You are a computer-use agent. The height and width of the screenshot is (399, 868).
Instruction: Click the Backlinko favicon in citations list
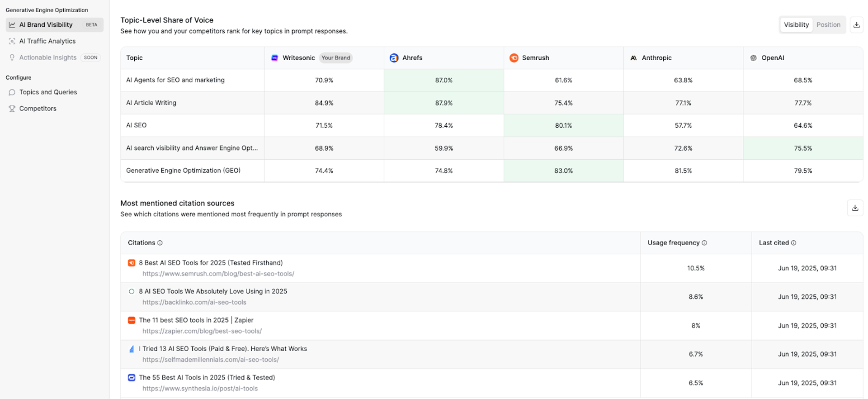132,291
